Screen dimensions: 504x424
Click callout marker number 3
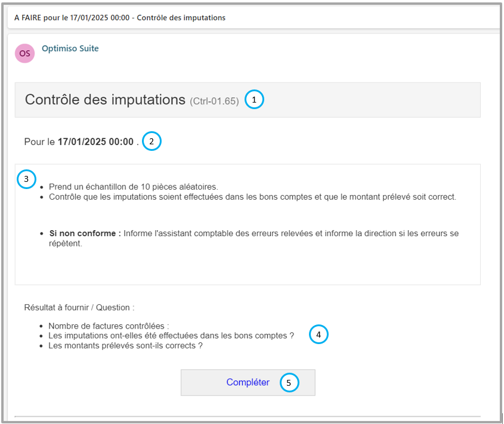[x=26, y=178]
